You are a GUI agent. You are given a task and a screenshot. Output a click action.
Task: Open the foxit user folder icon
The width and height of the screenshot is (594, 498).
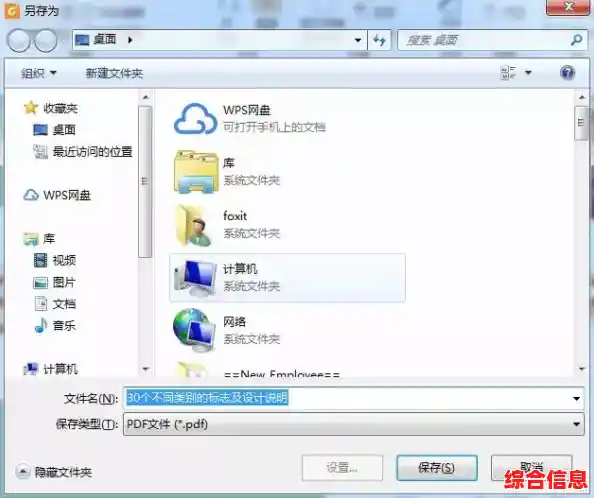pyautogui.click(x=194, y=226)
